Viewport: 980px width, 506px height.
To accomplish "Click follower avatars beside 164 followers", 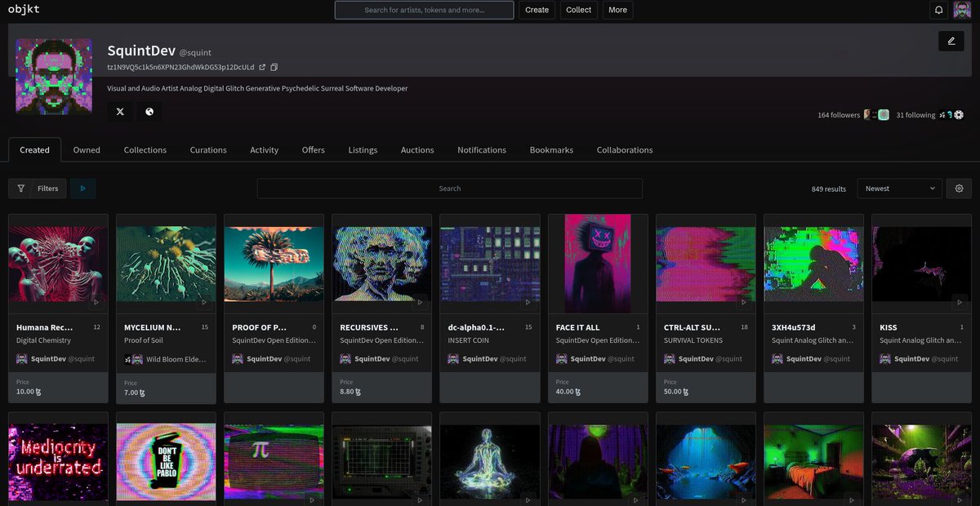I will coord(877,115).
